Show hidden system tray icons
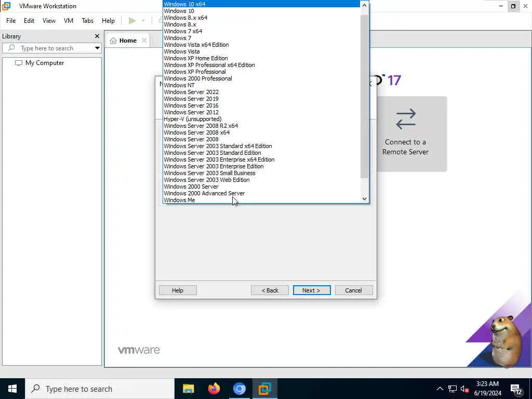Image resolution: width=532 pixels, height=399 pixels. tap(440, 389)
